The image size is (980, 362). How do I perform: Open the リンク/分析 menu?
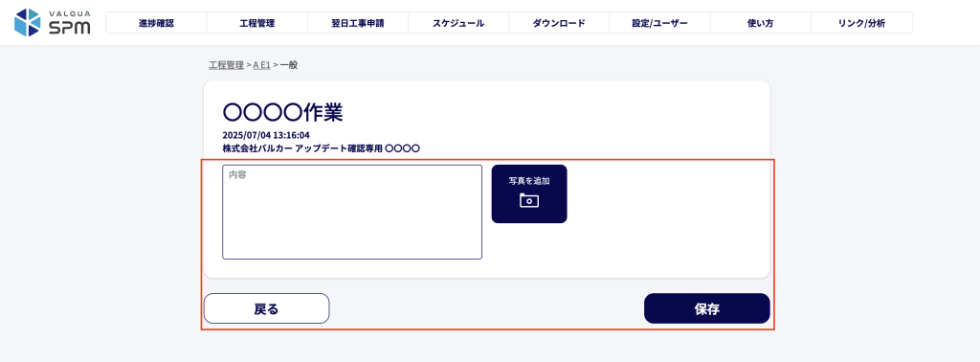[861, 23]
